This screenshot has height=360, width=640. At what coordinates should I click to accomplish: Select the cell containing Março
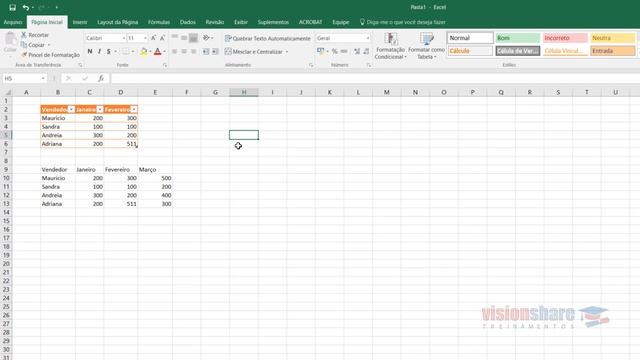tap(155, 169)
